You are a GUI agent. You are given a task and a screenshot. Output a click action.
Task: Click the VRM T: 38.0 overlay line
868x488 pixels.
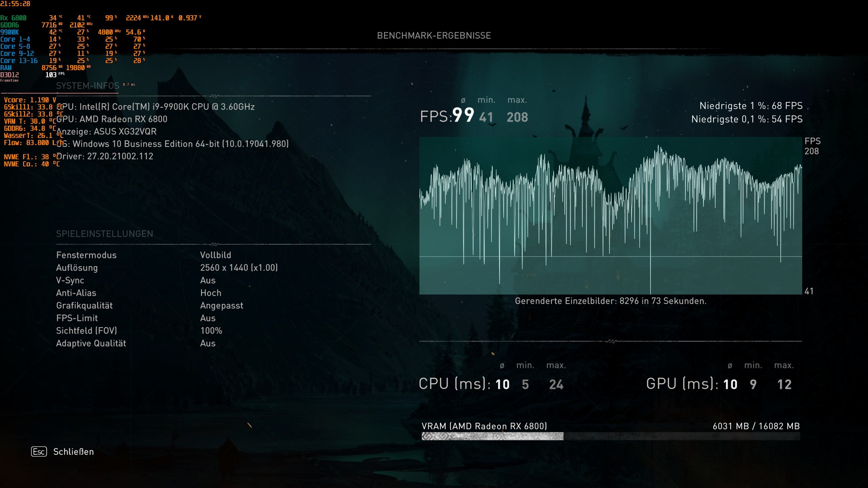coord(30,121)
